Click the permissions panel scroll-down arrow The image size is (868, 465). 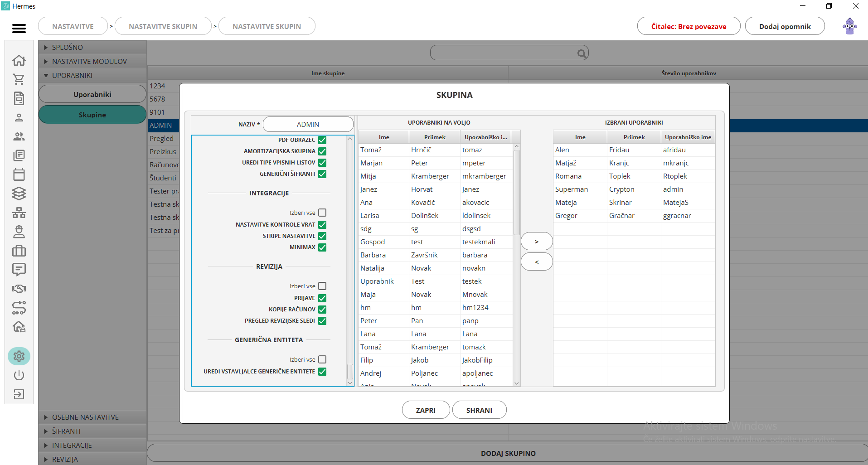coord(350,383)
